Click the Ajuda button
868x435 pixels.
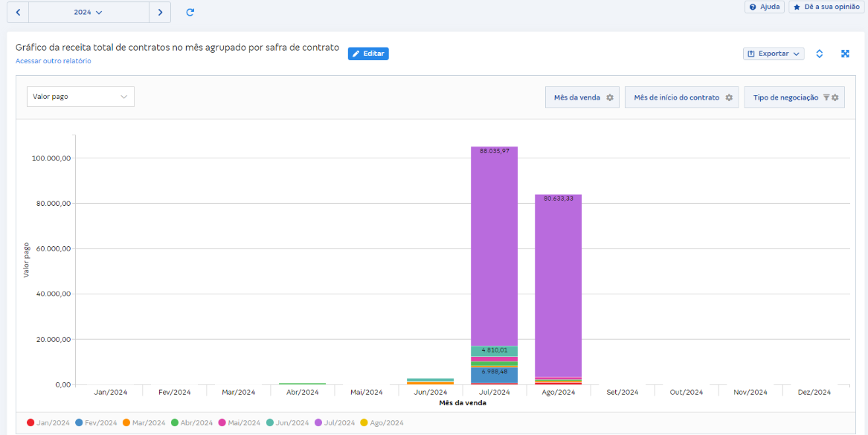(765, 7)
